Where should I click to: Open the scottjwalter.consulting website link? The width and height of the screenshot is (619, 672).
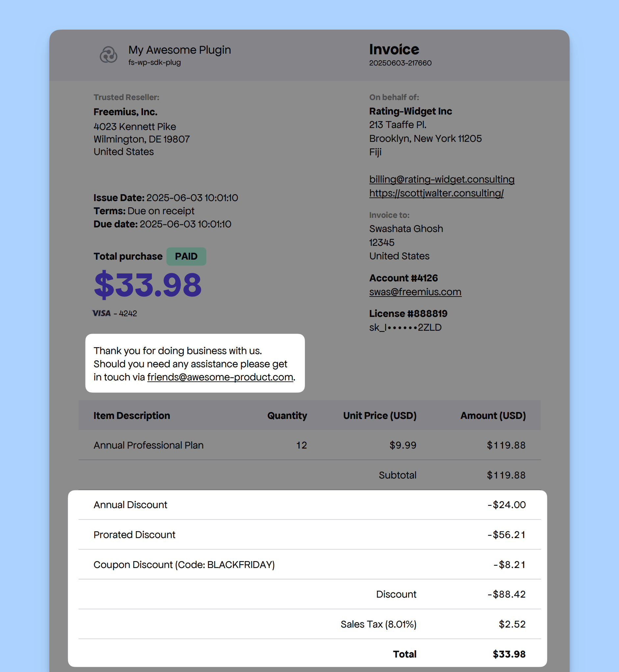436,193
